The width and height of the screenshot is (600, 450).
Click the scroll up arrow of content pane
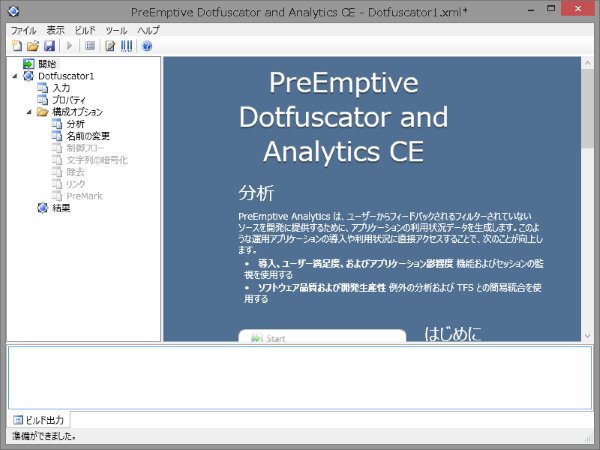pos(588,63)
